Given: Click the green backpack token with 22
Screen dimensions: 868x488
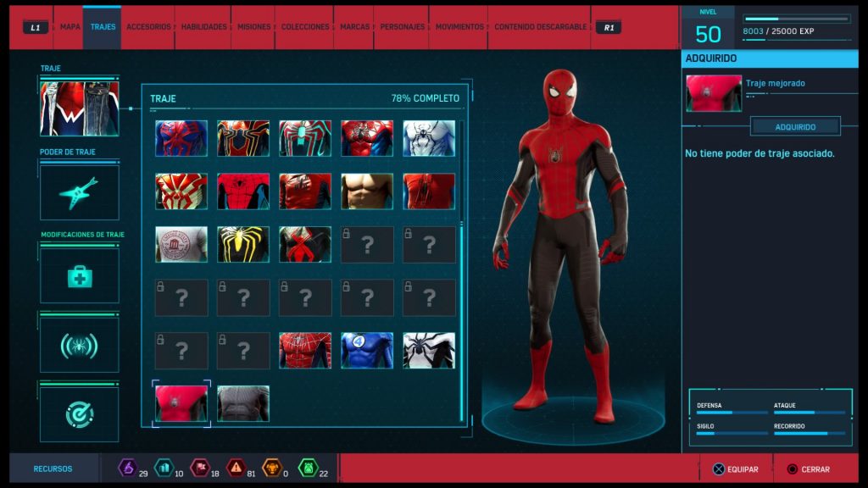Looking at the screenshot, I should pyautogui.click(x=309, y=468).
